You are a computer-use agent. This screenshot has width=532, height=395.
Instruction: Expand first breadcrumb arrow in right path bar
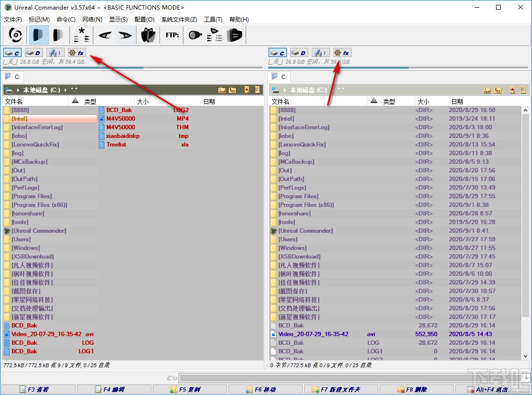(x=284, y=90)
